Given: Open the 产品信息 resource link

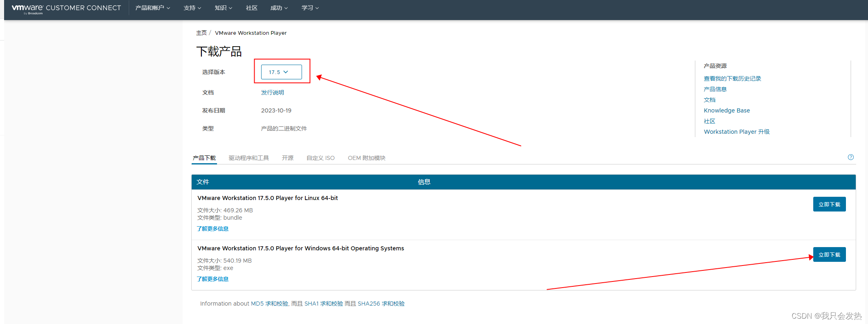Looking at the screenshot, I should (x=715, y=89).
